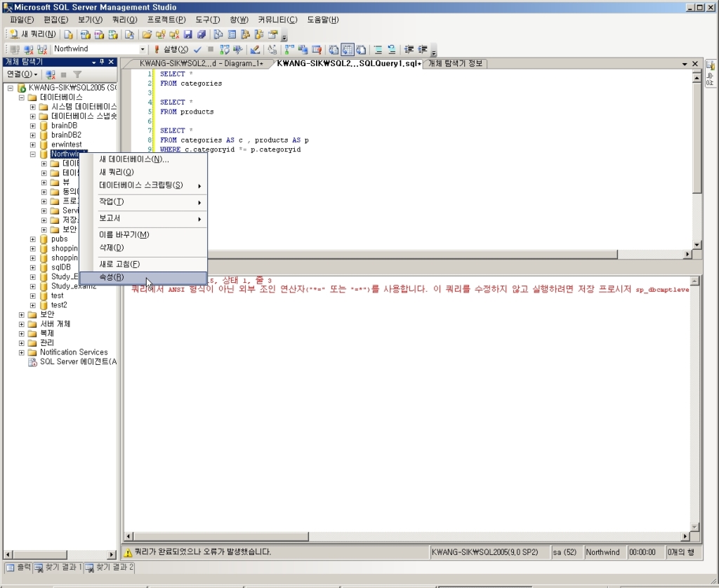Click the filter icon in Object Explorer toolbar
The width and height of the screenshot is (719, 588).
tap(77, 74)
